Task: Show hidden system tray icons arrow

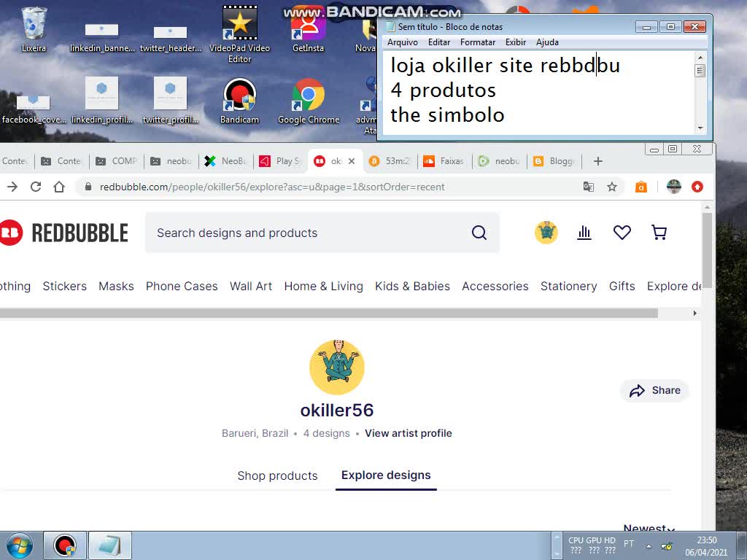Action: [x=649, y=545]
